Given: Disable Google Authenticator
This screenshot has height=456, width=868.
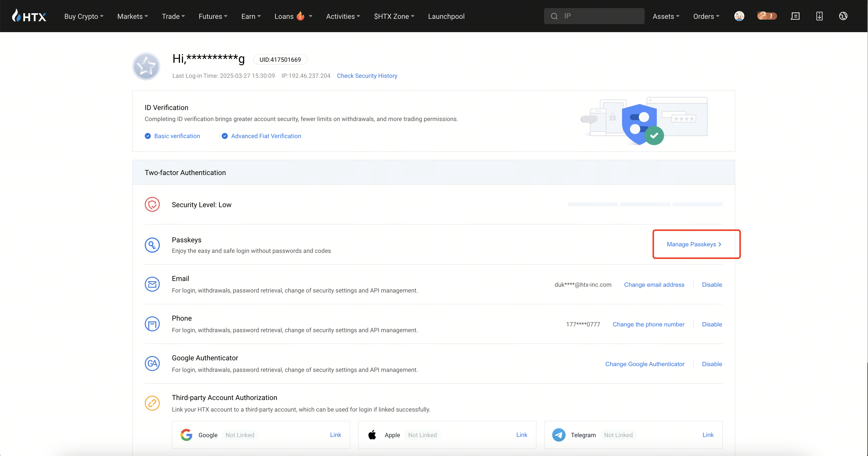Looking at the screenshot, I should (712, 364).
